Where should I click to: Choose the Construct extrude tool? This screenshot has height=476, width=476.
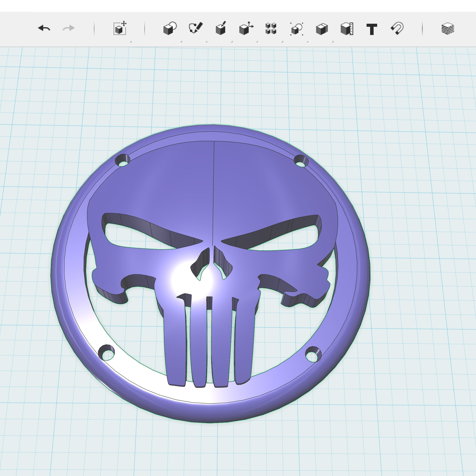click(221, 28)
